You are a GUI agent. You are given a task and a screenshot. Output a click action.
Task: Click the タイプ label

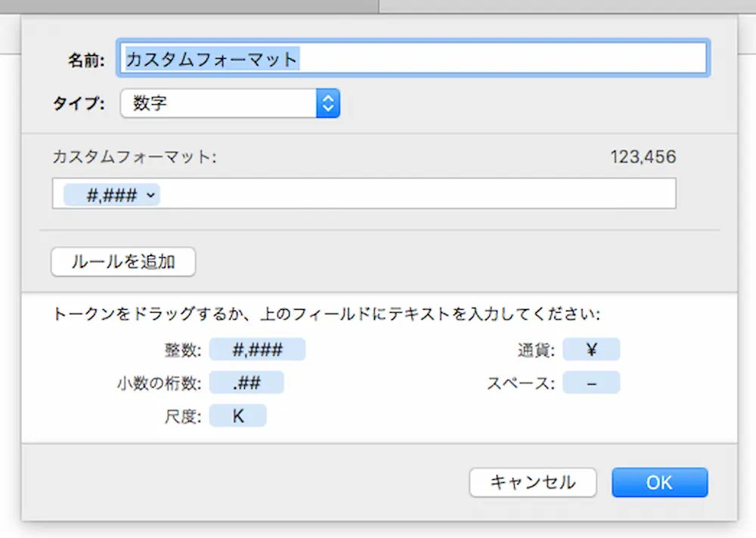pyautogui.click(x=79, y=104)
